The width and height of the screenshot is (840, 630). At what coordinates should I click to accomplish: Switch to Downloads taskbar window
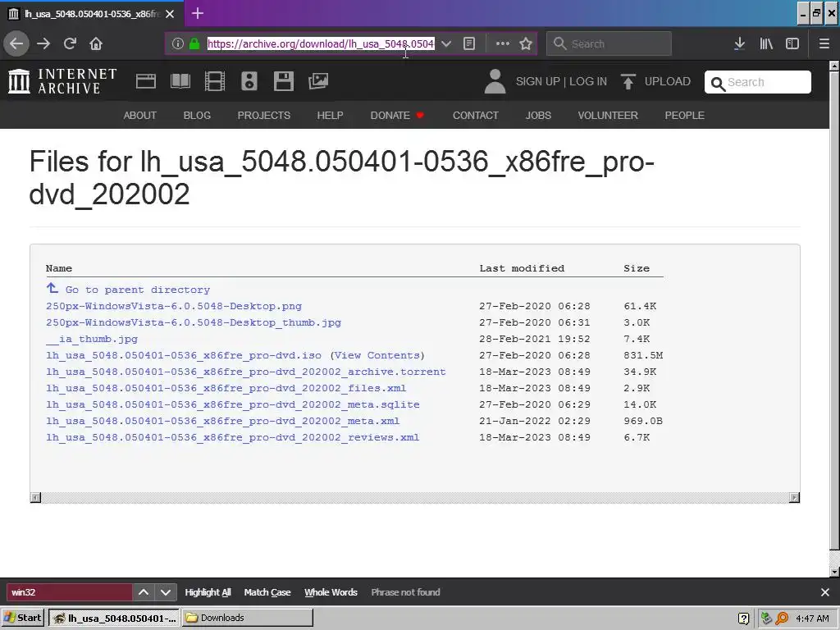coord(248,618)
